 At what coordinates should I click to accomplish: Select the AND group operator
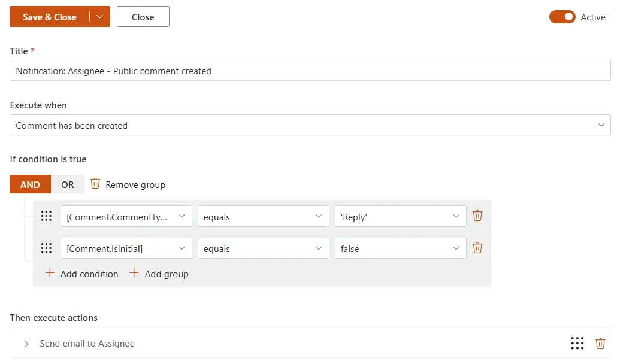point(30,184)
